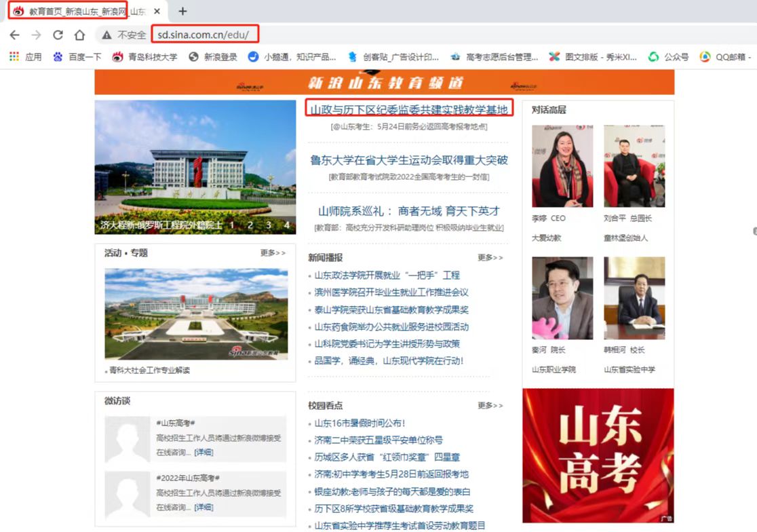Viewport: 757px width, 532px height.
Task: Open headline 山政与历下区纪委监委共建实践教学基地
Action: [x=409, y=109]
